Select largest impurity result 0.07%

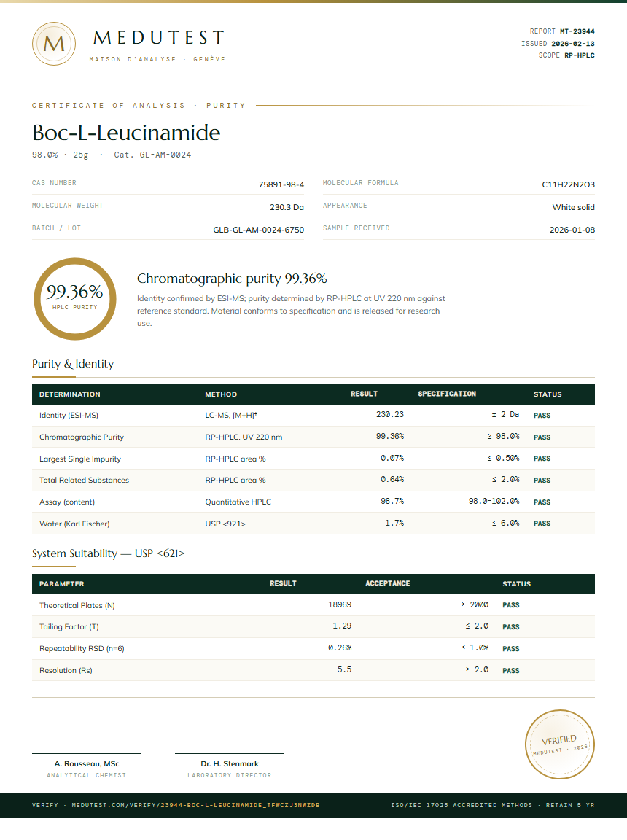pos(392,458)
